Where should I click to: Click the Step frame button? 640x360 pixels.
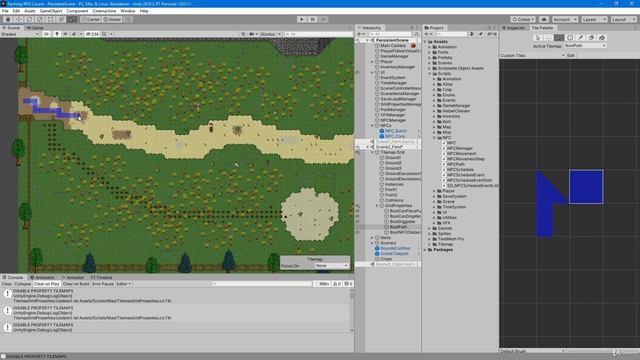[323, 19]
